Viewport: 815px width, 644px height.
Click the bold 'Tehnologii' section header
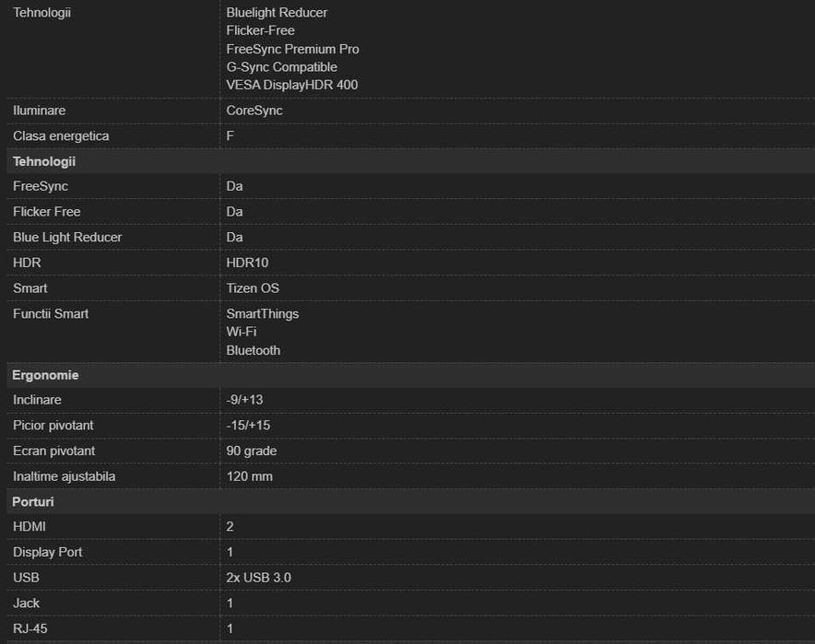[44, 161]
